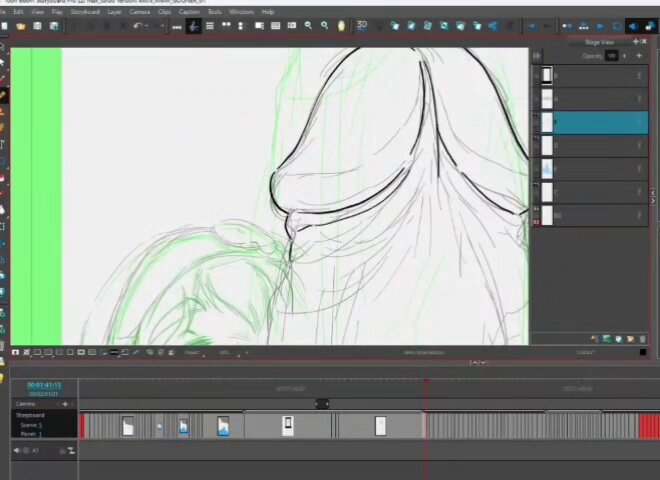This screenshot has width=660, height=480.
Task: Add camera keyframe with the Camera plus button
Action: point(65,404)
